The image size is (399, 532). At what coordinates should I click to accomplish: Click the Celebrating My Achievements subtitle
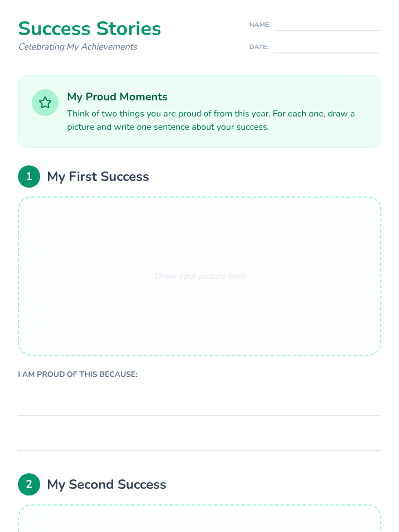pyautogui.click(x=77, y=47)
